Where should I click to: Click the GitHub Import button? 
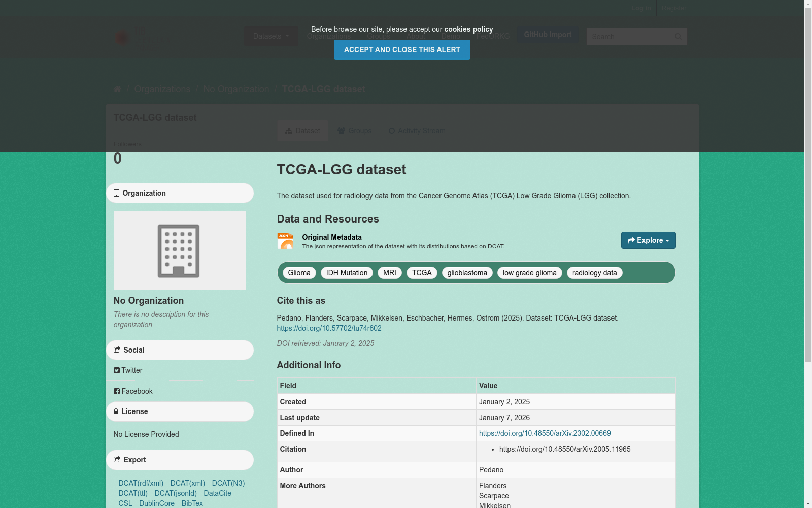click(548, 35)
